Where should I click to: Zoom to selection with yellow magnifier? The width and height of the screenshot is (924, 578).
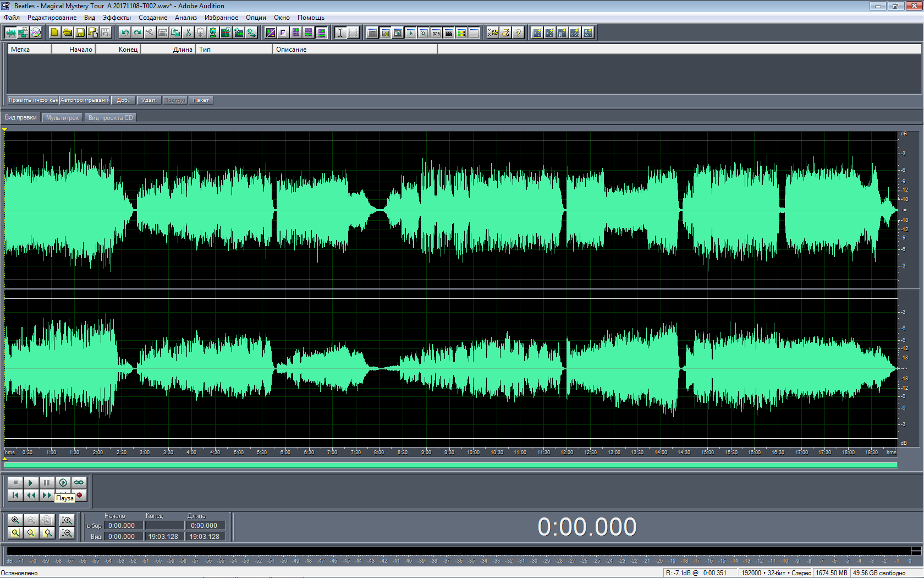coord(15,533)
